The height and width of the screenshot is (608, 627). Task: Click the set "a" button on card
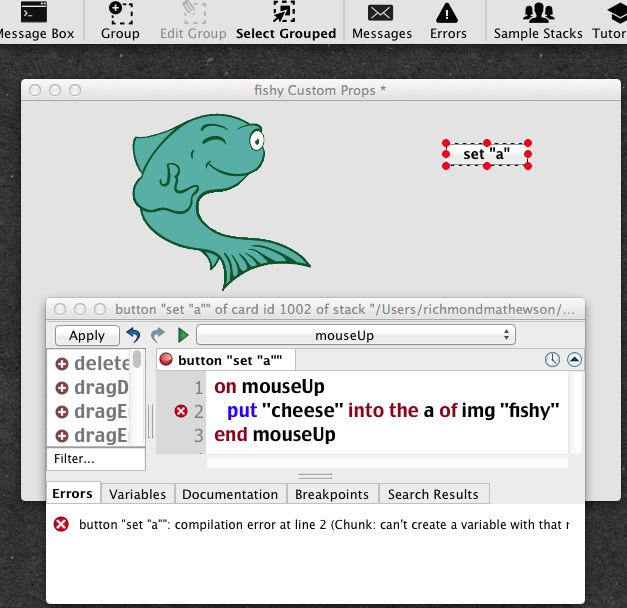tap(487, 154)
